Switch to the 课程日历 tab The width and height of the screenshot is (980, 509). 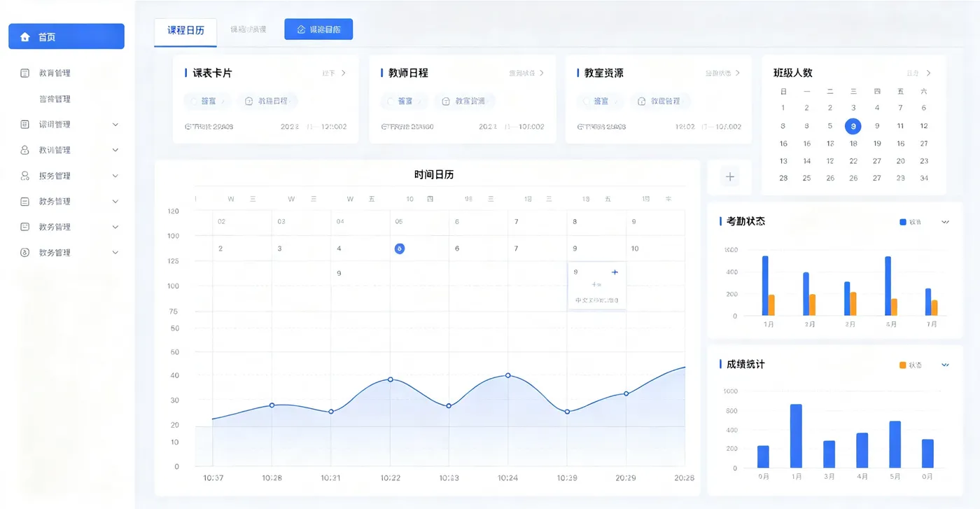point(185,31)
